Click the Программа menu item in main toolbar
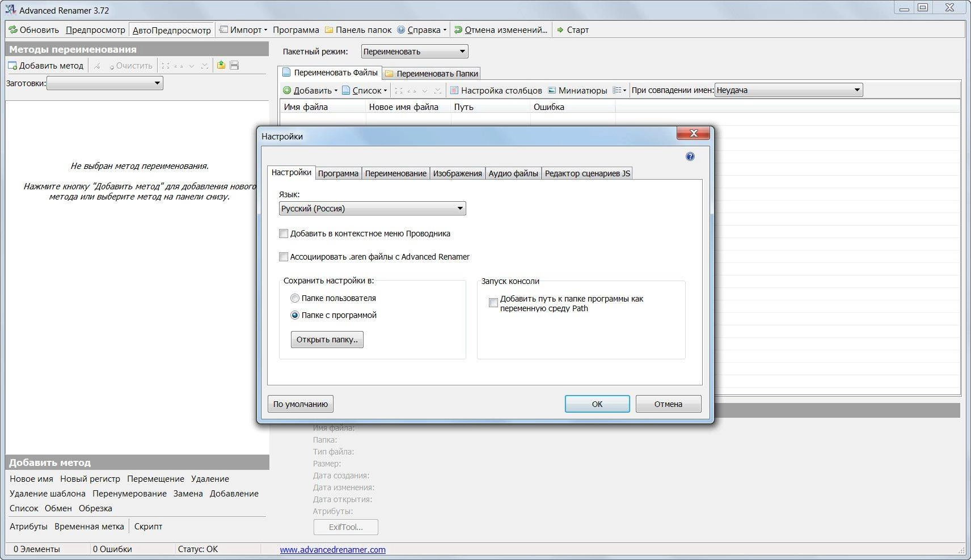This screenshot has width=971, height=560. coord(295,30)
